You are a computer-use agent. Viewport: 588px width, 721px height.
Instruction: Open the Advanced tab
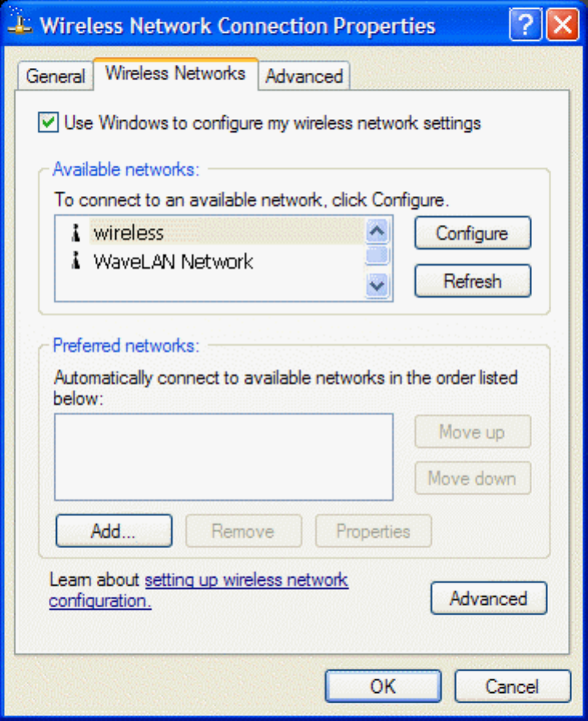coord(304,76)
